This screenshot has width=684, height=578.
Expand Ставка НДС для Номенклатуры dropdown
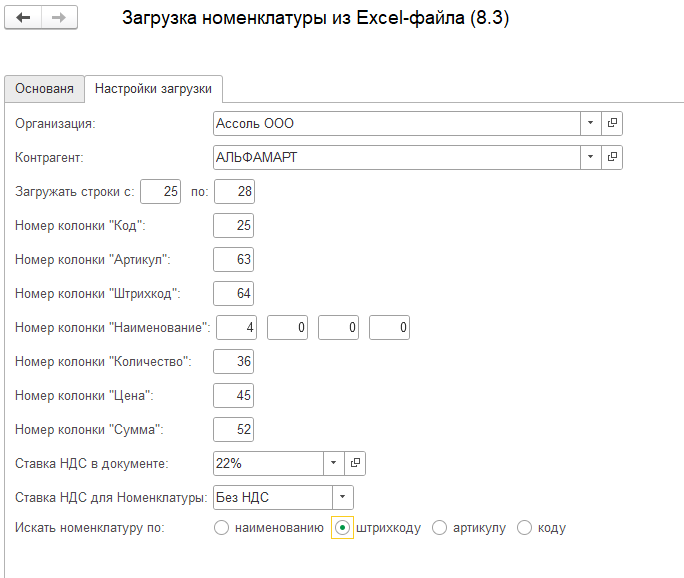(343, 497)
